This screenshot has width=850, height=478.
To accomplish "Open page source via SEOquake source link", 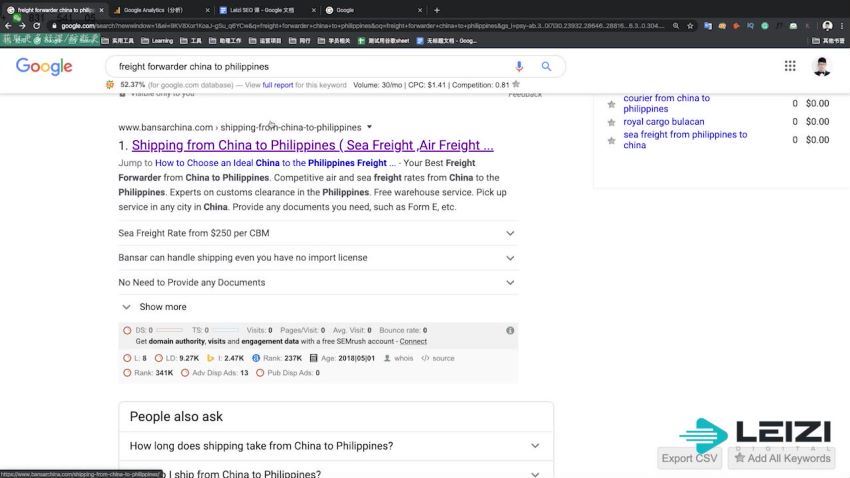I will (438, 358).
